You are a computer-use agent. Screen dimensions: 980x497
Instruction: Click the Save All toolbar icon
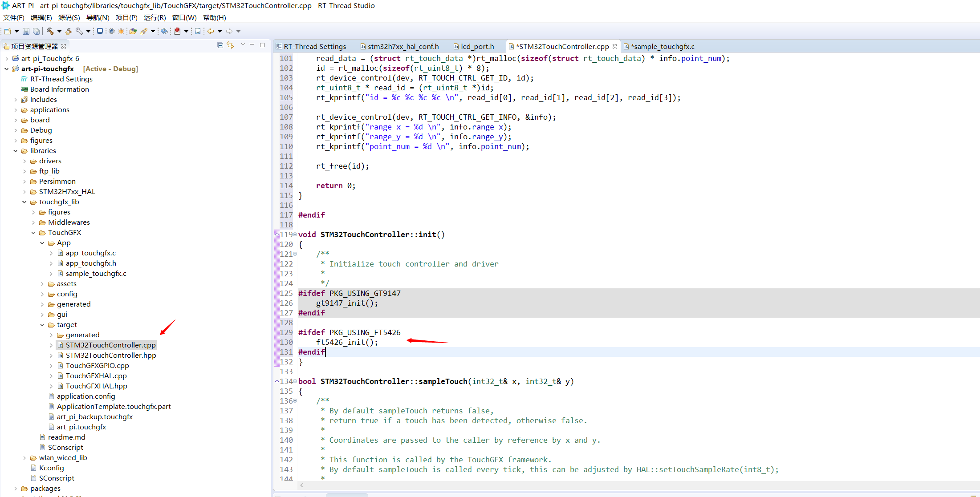click(x=36, y=31)
